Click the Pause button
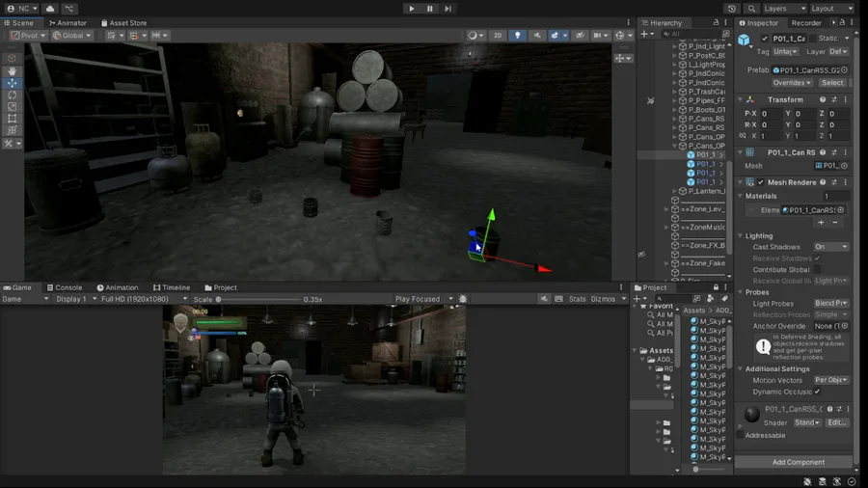The image size is (868, 488). pyautogui.click(x=429, y=9)
